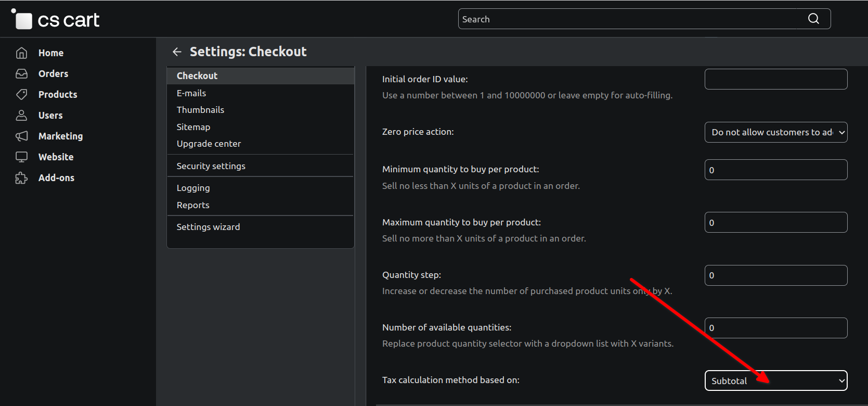Click the Orders inbox icon
Viewport: 868px width, 406px height.
[21, 74]
